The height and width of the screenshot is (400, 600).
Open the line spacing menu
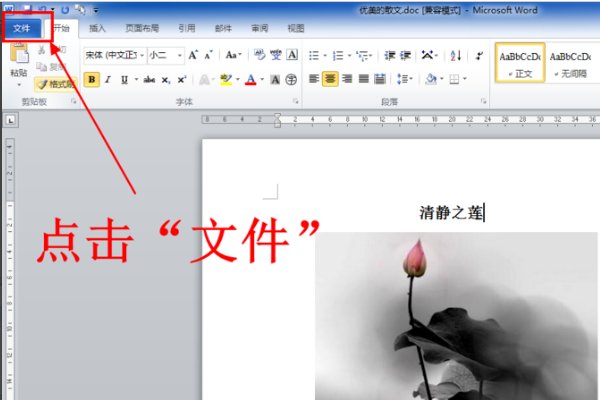click(x=403, y=79)
